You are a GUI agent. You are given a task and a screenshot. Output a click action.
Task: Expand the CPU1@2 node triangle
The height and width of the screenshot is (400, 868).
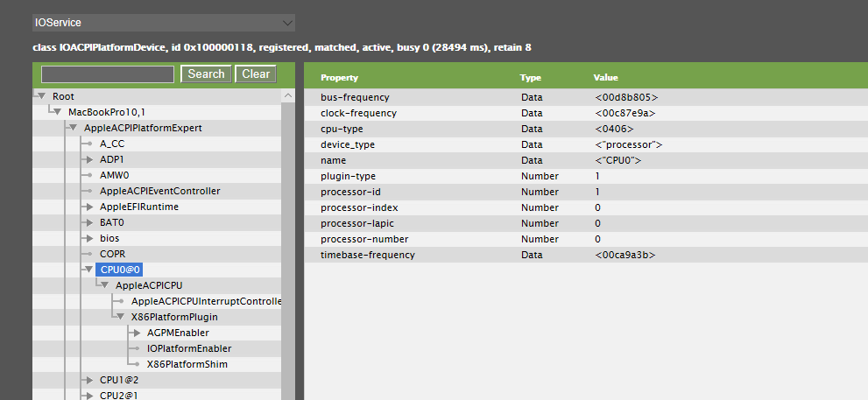point(89,380)
